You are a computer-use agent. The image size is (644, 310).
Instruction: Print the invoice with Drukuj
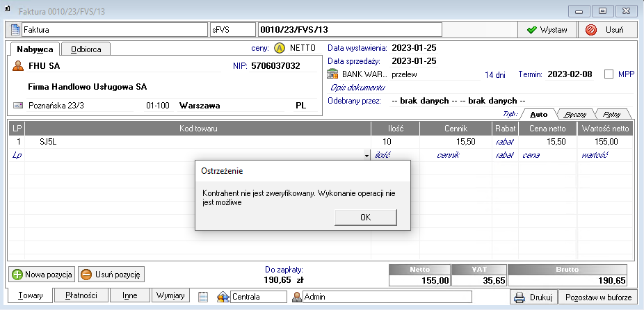(533, 297)
